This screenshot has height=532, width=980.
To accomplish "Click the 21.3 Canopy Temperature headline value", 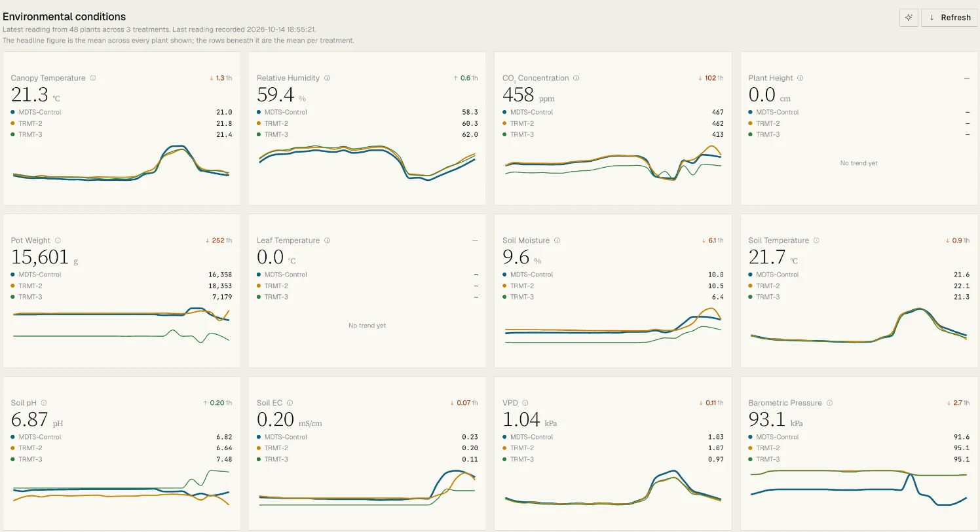I will 29,95.
